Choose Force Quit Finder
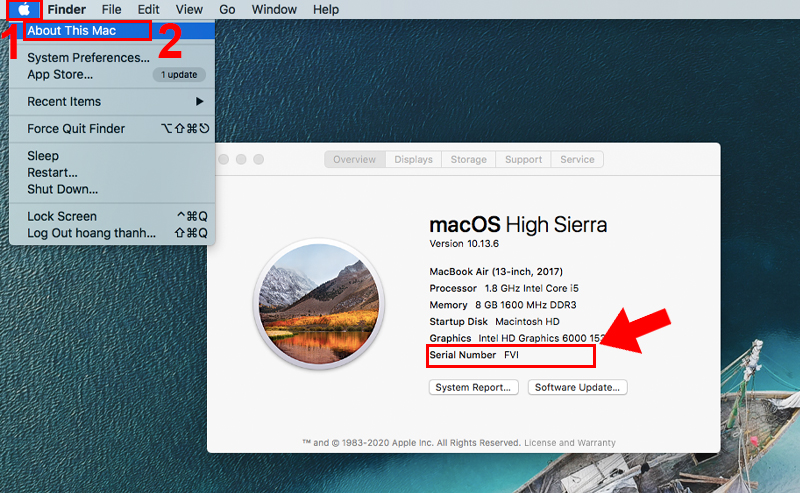The image size is (800, 493). [x=112, y=129]
